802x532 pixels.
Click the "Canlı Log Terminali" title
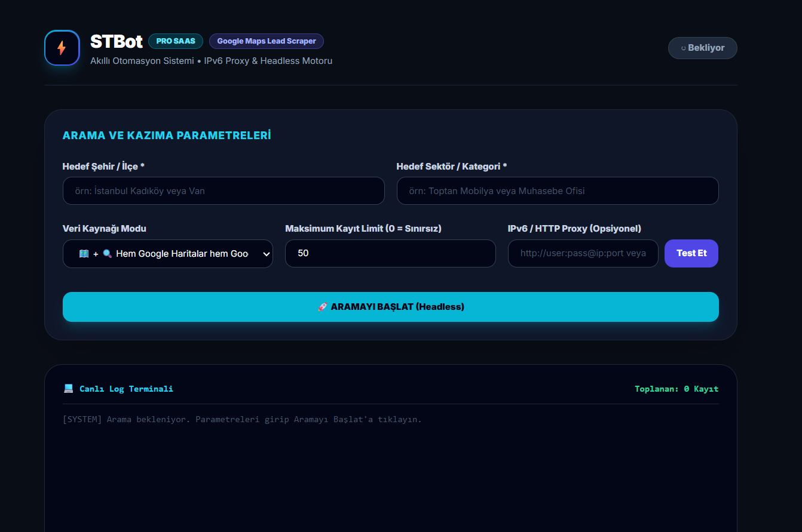[x=126, y=389]
